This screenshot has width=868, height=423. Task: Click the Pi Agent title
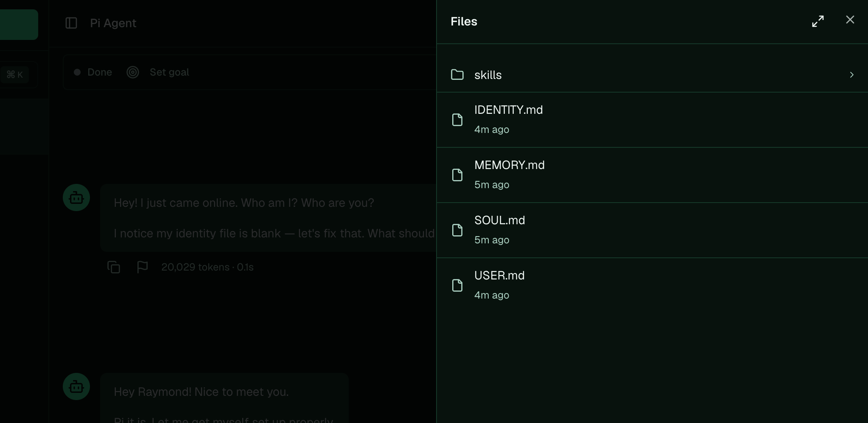pyautogui.click(x=113, y=23)
